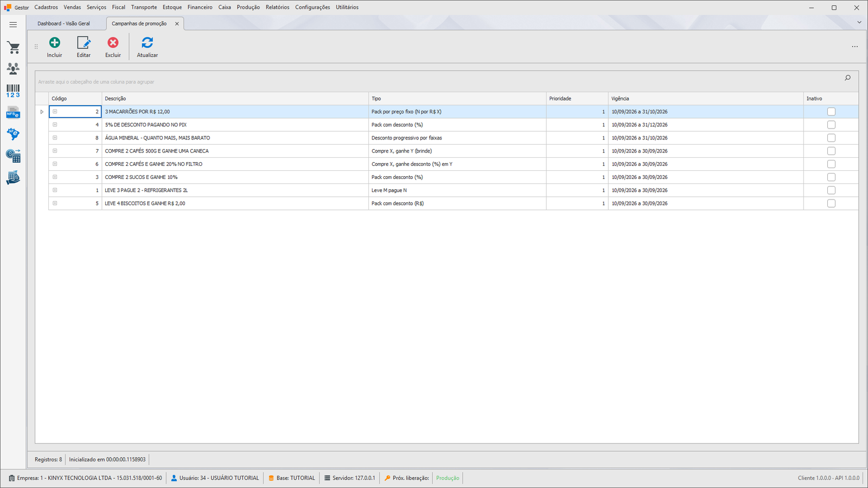
Task: Close the Campanhas de promoção tab
Action: click(x=177, y=24)
